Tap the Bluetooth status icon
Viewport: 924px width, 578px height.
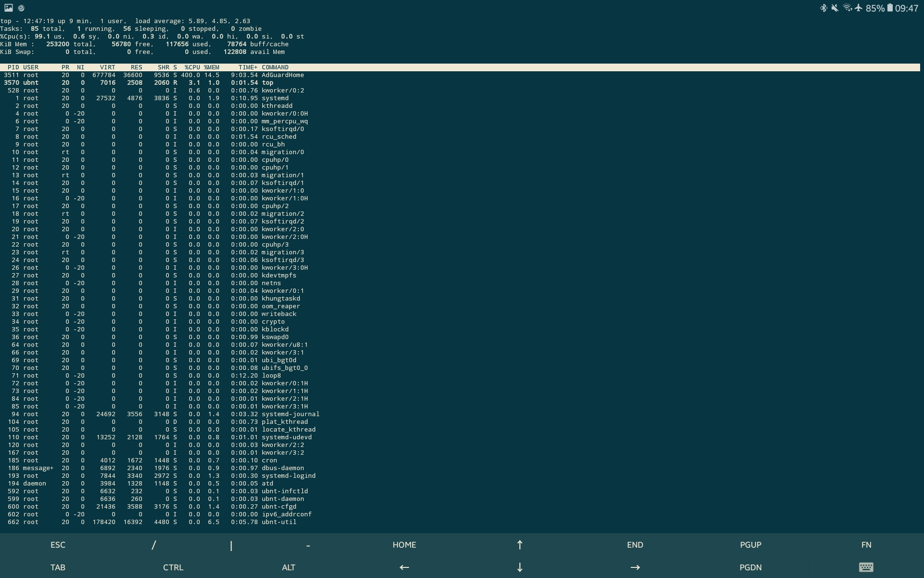(823, 8)
